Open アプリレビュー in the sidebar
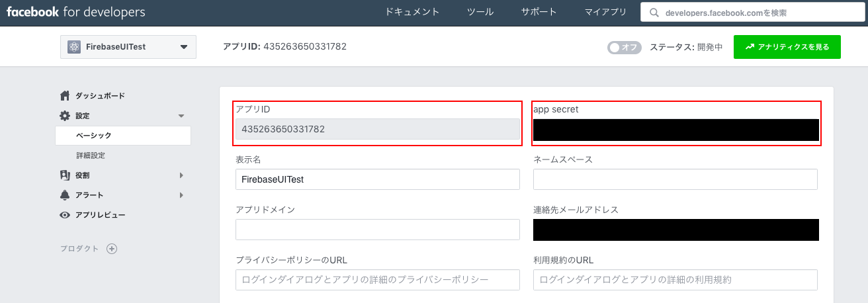The width and height of the screenshot is (868, 303). click(100, 215)
